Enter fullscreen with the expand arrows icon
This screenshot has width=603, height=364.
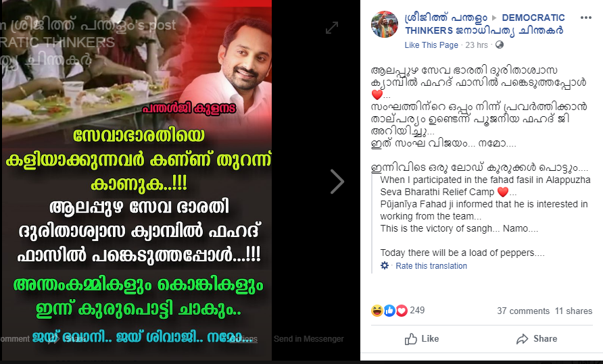[331, 28]
